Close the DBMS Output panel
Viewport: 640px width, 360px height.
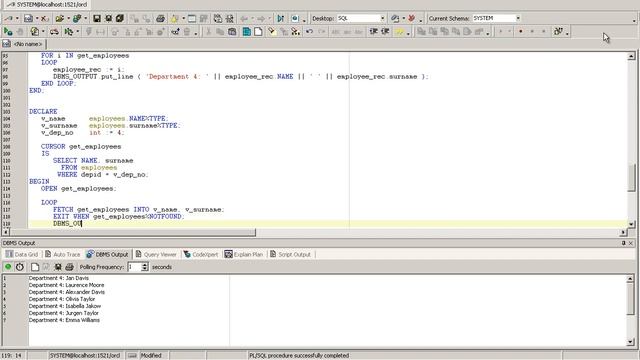tap(631, 243)
